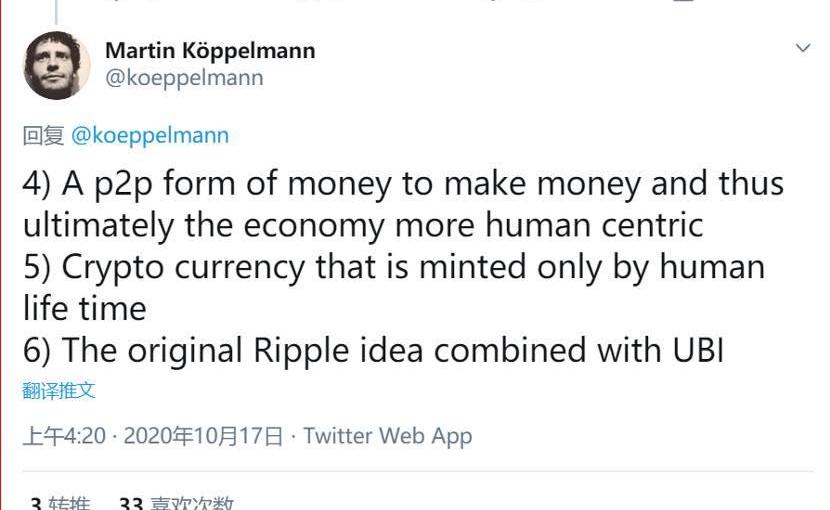Click the @koeppelmann handle below the name

(184, 78)
